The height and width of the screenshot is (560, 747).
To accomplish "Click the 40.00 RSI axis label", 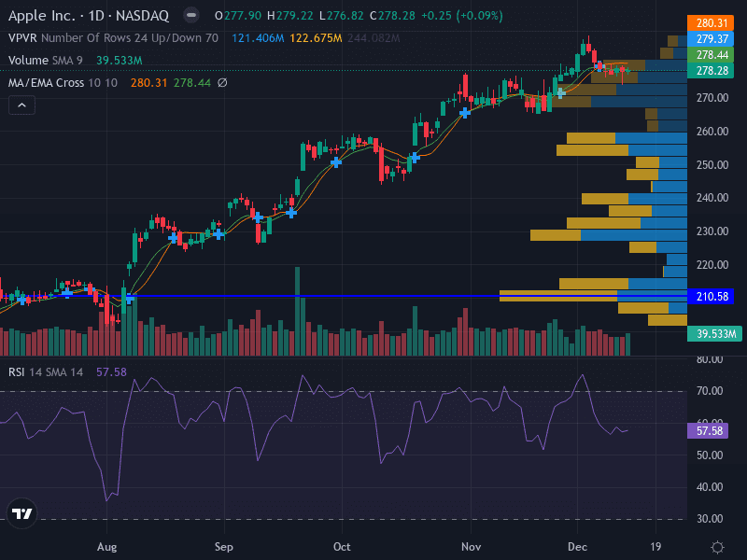I will click(x=710, y=487).
